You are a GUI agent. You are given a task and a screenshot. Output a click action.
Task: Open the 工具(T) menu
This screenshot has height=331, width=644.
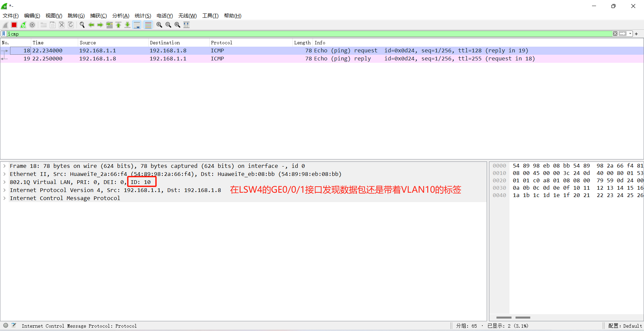(210, 16)
